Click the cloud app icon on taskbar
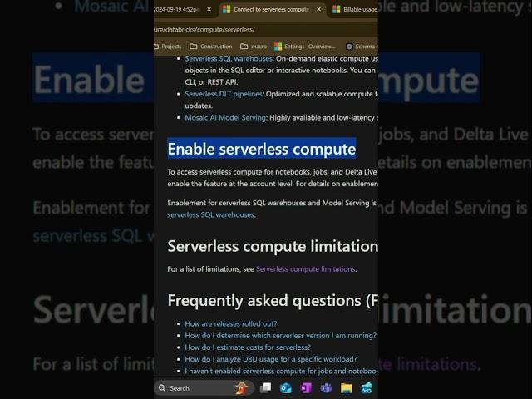Viewport: 532px width, 399px height. [367, 388]
